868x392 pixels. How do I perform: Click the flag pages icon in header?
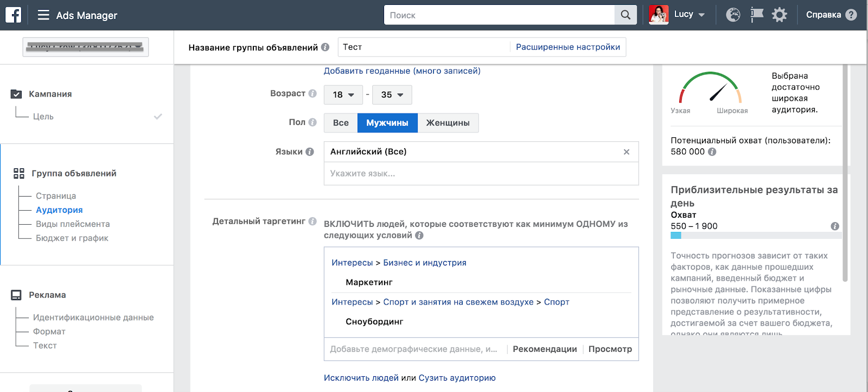tap(757, 15)
